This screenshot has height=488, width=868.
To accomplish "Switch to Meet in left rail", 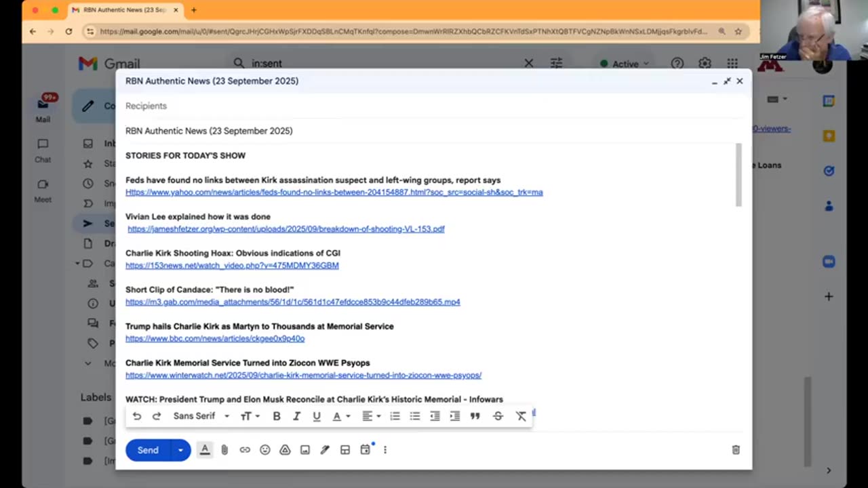I will (x=43, y=190).
